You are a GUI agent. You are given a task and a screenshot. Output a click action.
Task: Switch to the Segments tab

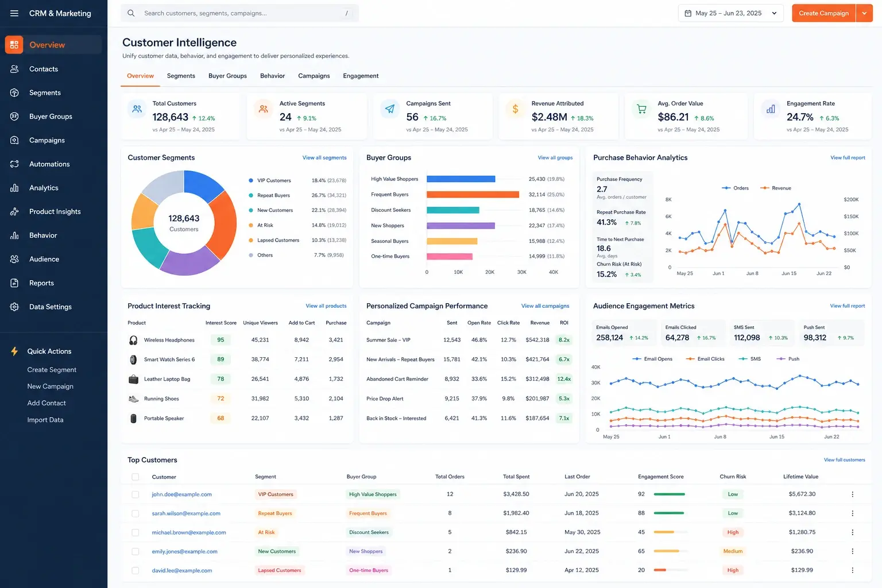click(x=181, y=76)
